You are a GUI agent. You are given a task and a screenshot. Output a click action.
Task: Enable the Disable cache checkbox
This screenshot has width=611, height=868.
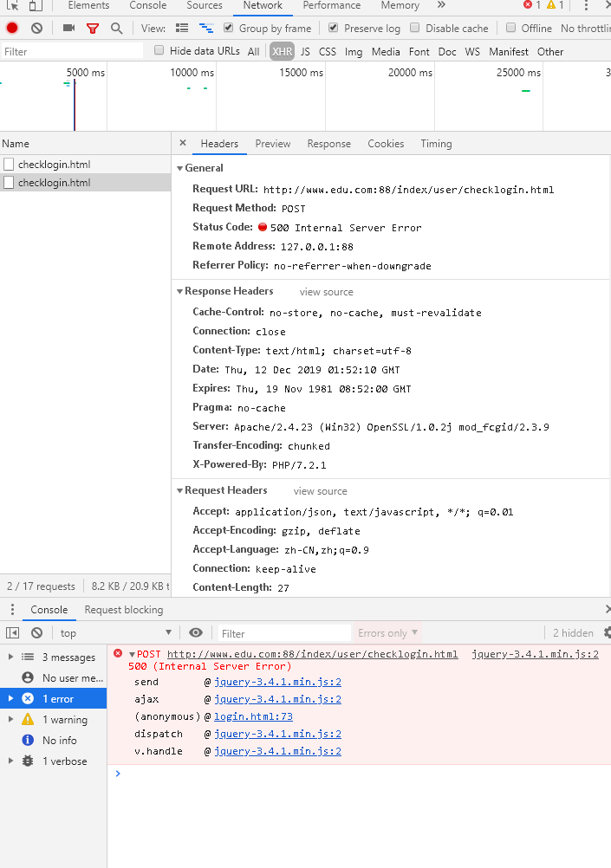415,28
